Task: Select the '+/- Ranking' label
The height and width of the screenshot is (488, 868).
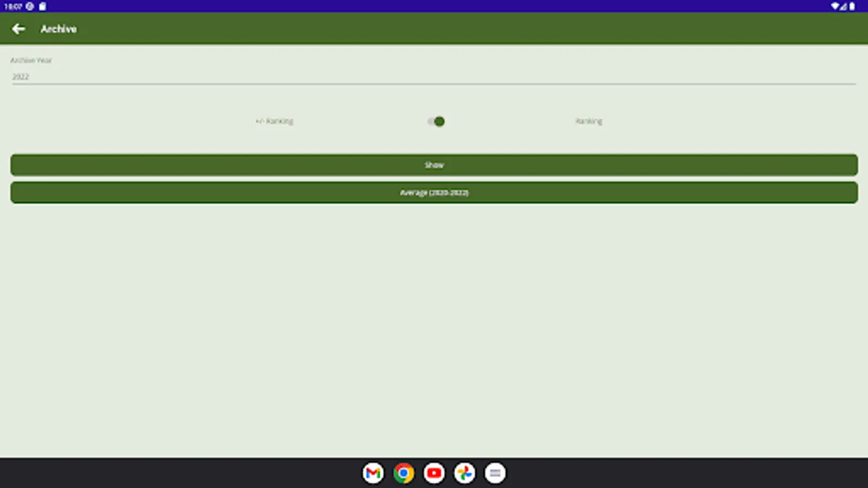Action: coord(275,121)
